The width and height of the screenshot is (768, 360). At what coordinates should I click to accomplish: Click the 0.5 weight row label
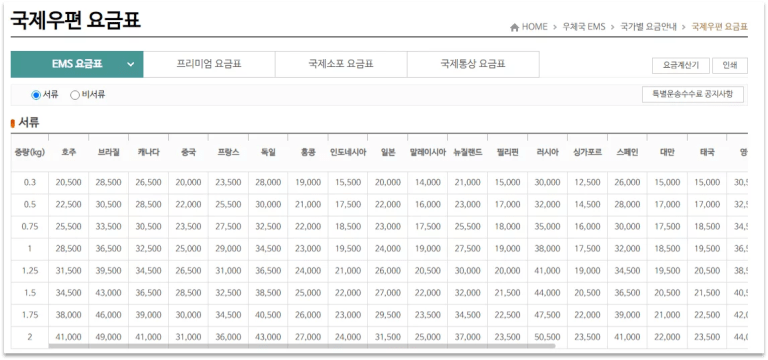coord(29,205)
